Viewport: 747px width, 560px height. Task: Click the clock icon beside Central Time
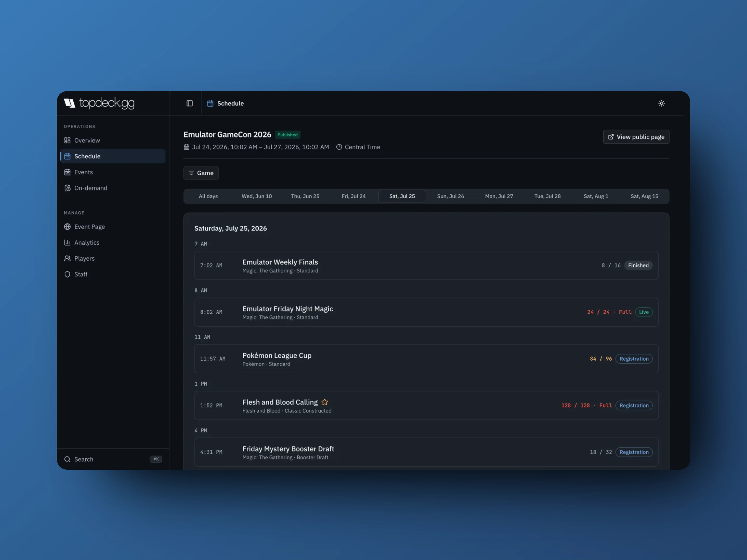[339, 147]
